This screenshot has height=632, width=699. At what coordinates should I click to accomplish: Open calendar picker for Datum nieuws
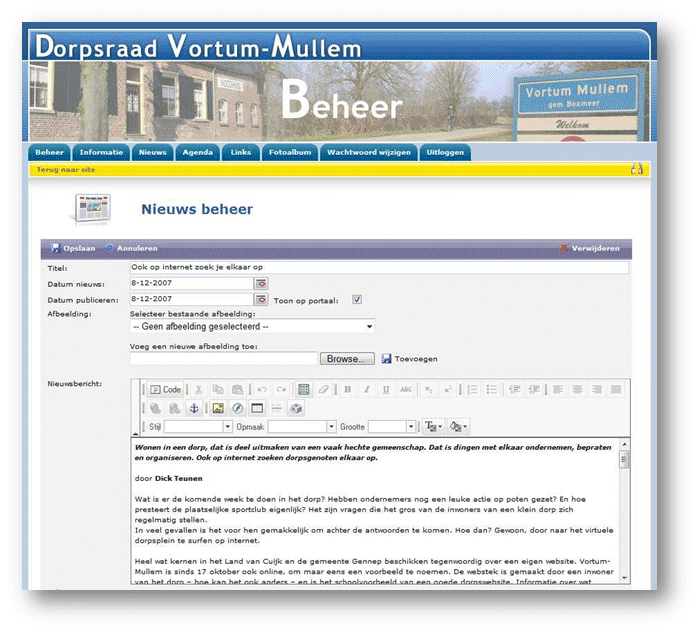click(262, 284)
